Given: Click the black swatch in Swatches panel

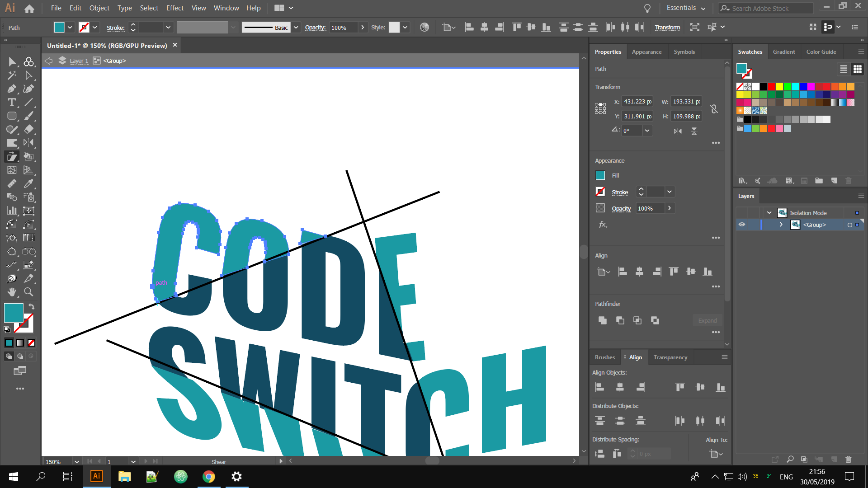Looking at the screenshot, I should 764,86.
